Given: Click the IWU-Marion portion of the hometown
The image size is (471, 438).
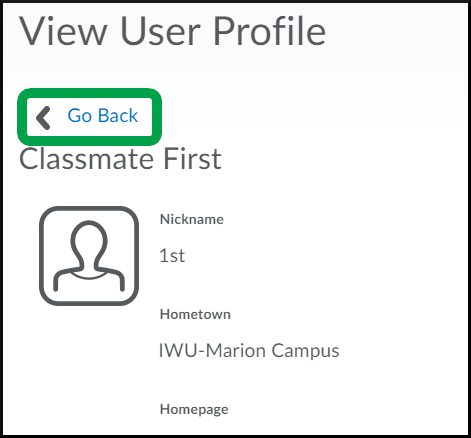Looking at the screenshot, I should tap(212, 351).
